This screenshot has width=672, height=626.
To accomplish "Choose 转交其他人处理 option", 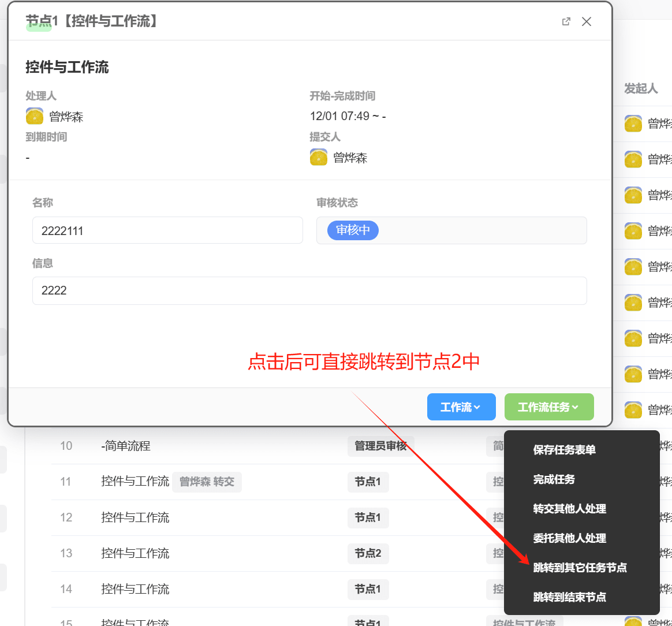I will [569, 509].
